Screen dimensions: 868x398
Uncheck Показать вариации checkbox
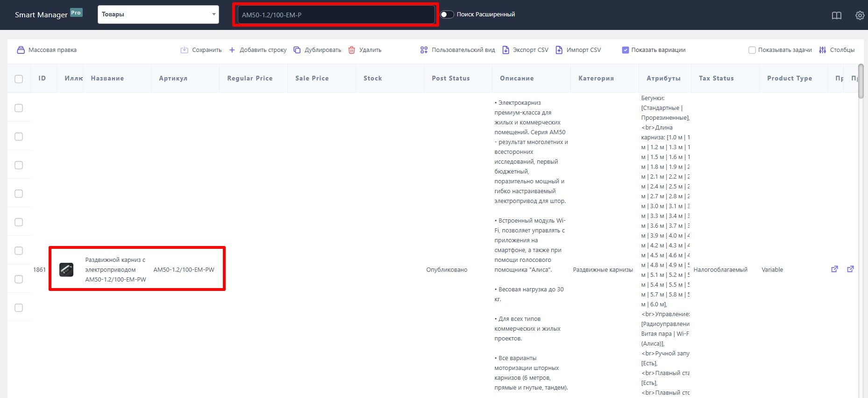point(626,50)
